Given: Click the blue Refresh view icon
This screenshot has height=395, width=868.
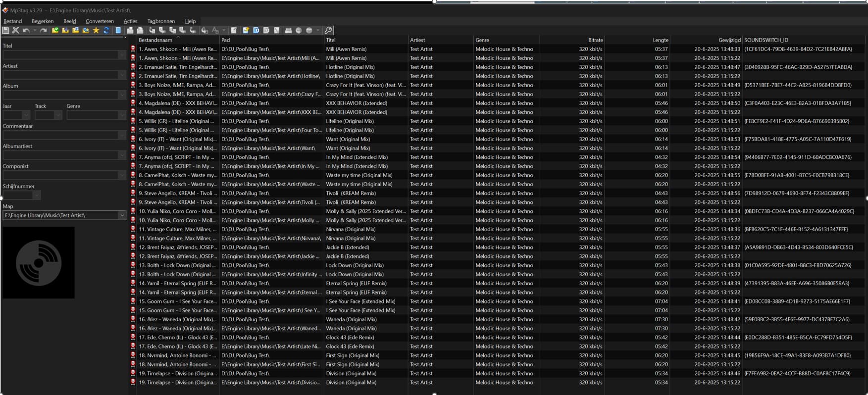Looking at the screenshot, I should 106,30.
